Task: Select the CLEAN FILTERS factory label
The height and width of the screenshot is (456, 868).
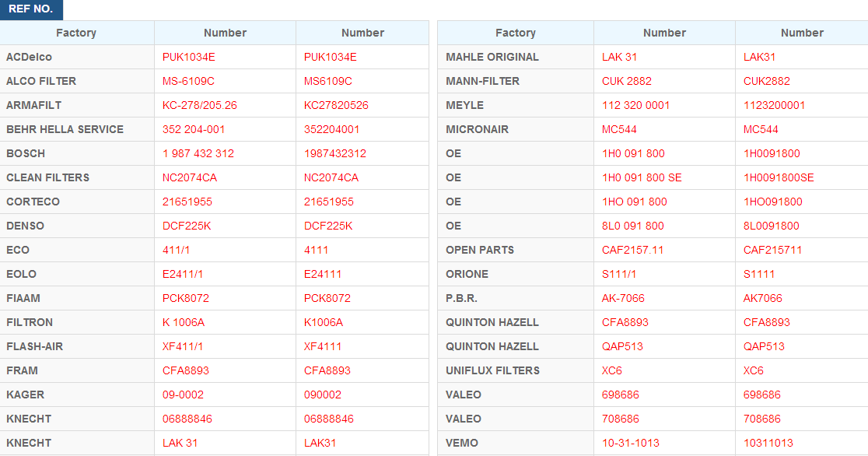Action: [47, 177]
